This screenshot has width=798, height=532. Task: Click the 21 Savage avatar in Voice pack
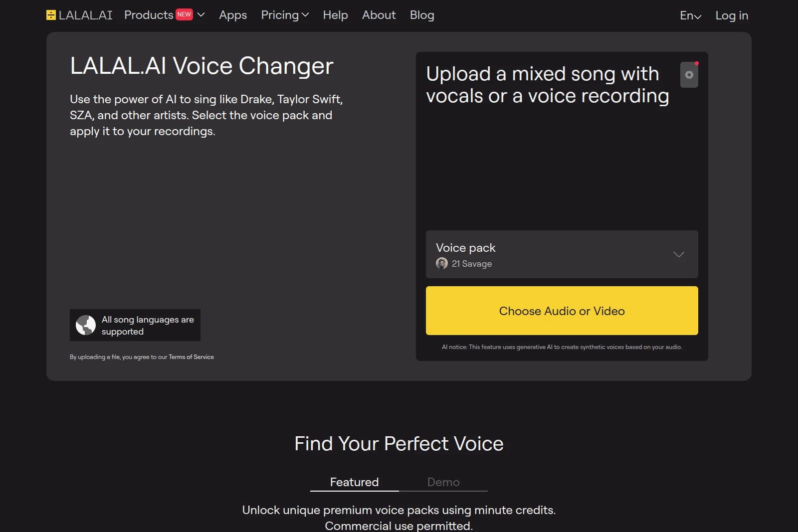pos(442,264)
